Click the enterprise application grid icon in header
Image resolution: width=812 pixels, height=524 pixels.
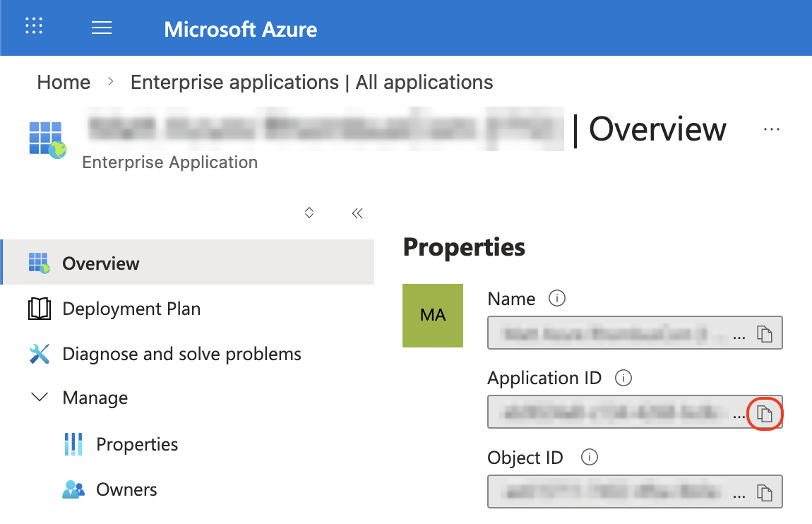coord(47,140)
